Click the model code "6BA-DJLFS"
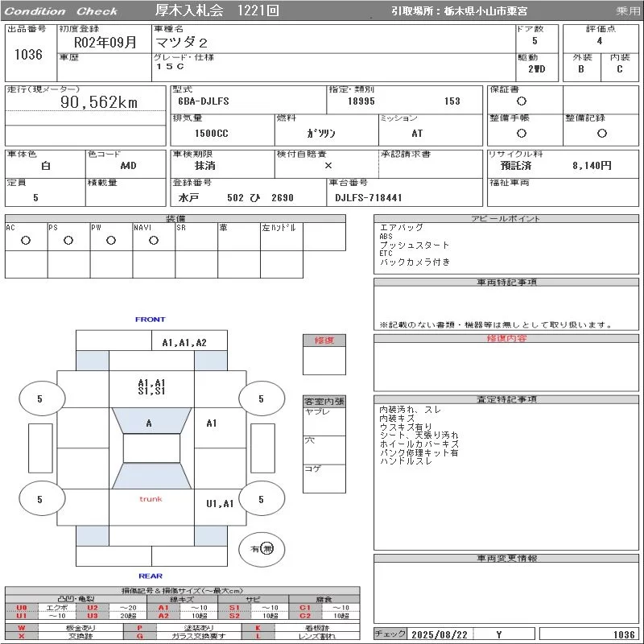 204,101
